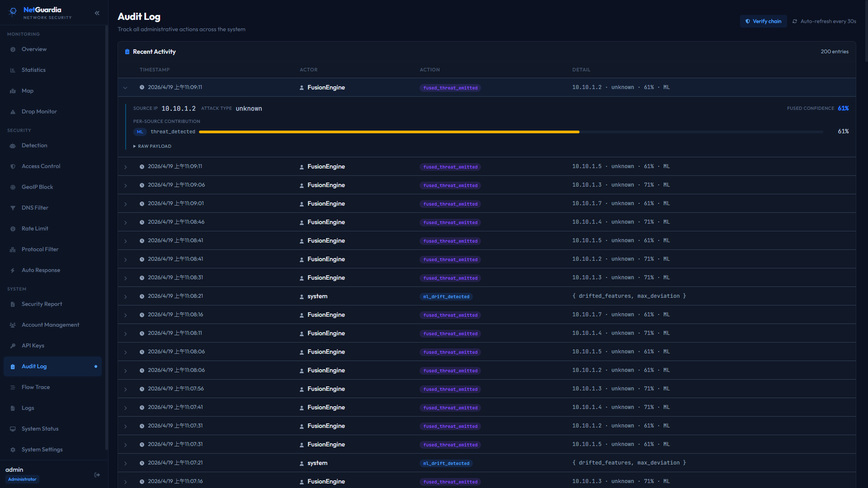
Task: Click the Access Control shield icon
Action: point(13,167)
